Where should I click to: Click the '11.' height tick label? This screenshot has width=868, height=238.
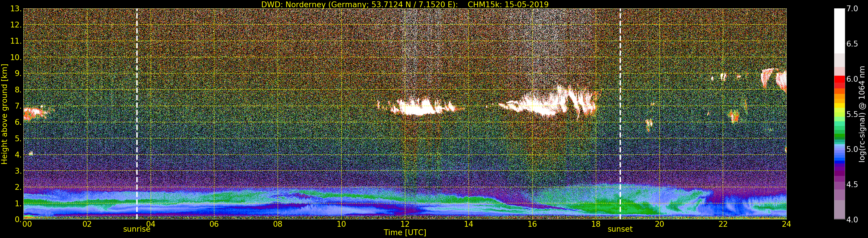pyautogui.click(x=16, y=41)
